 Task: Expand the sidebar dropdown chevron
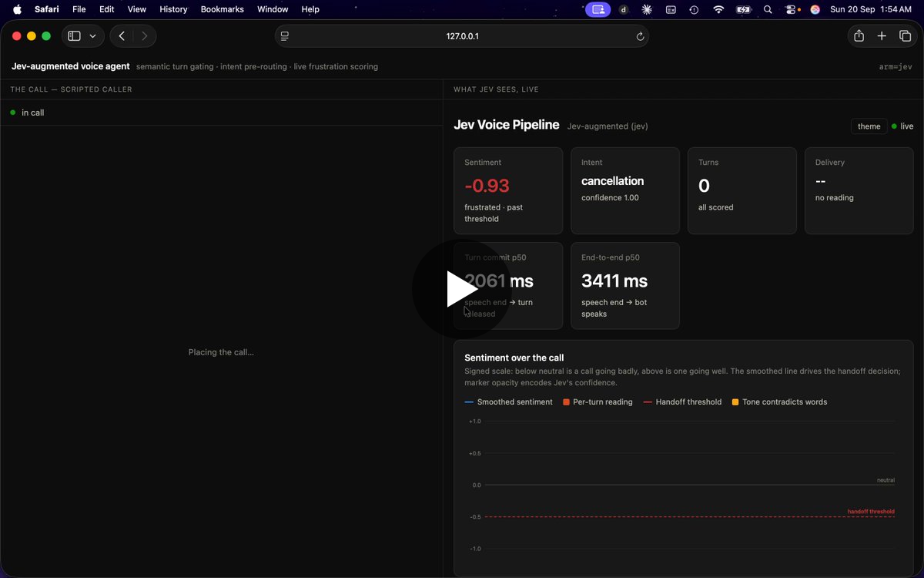click(93, 36)
